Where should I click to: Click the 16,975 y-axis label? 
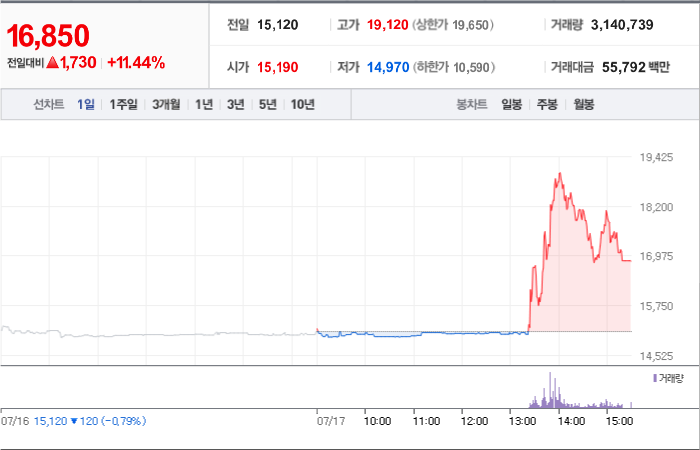(656, 257)
